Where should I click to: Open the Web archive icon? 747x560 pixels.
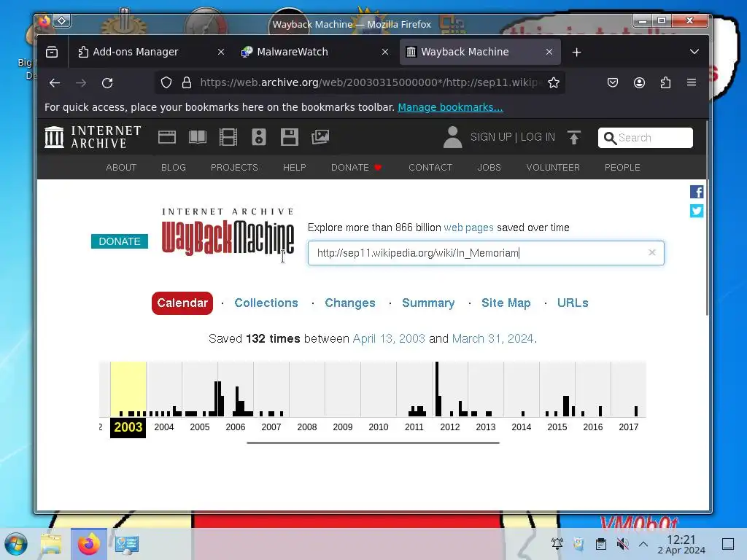(167, 137)
